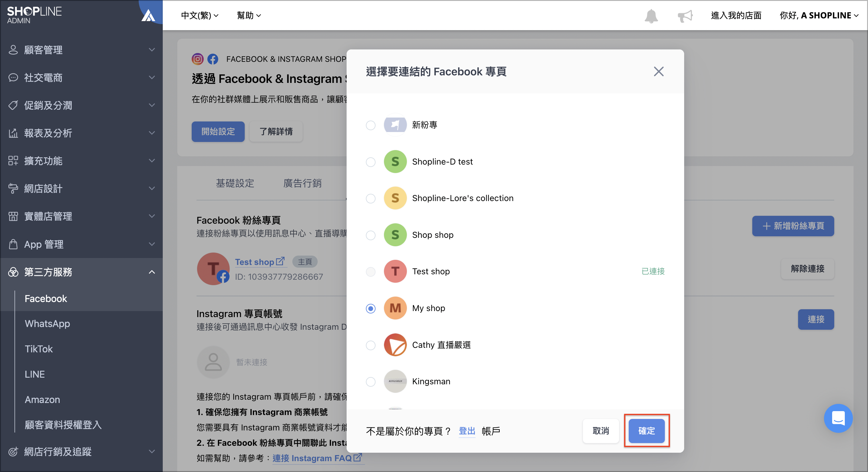Close the Facebook page selection dialog
868x472 pixels.
click(659, 71)
